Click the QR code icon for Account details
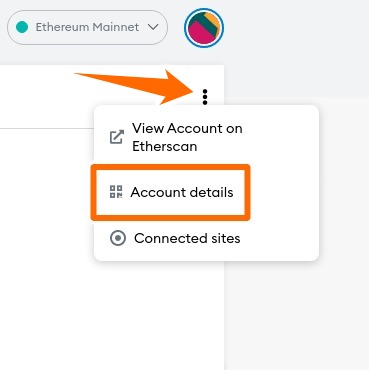Screen dimensions: 369x370 click(x=116, y=192)
